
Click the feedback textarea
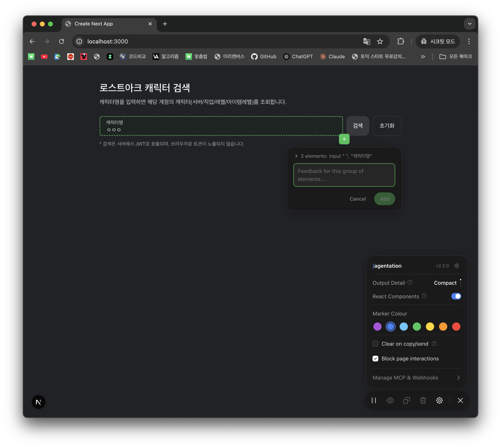(344, 175)
